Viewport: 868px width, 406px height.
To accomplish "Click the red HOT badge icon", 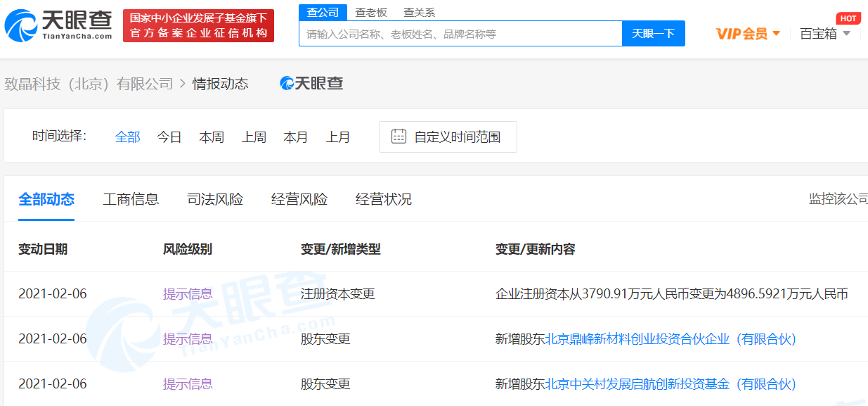I will pyautogui.click(x=848, y=18).
